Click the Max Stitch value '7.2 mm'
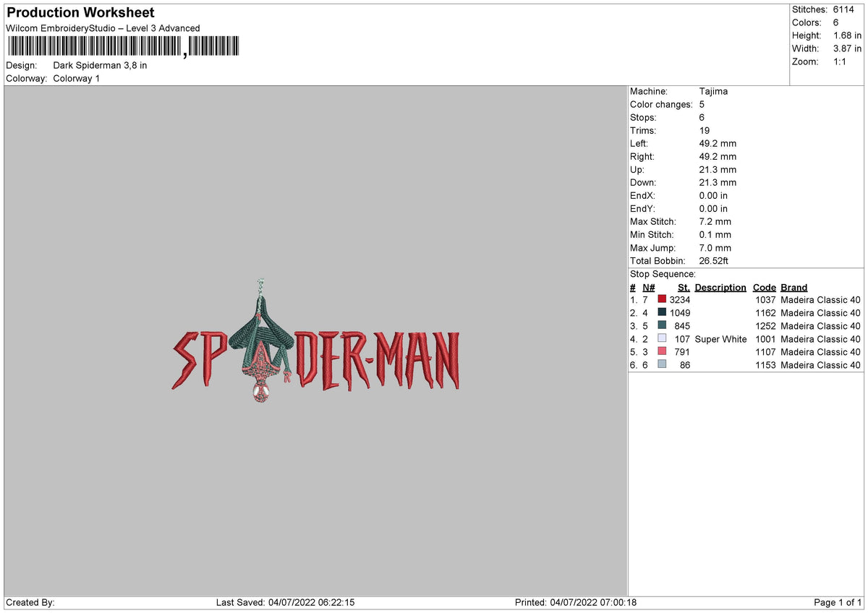868x613 pixels. pyautogui.click(x=715, y=221)
